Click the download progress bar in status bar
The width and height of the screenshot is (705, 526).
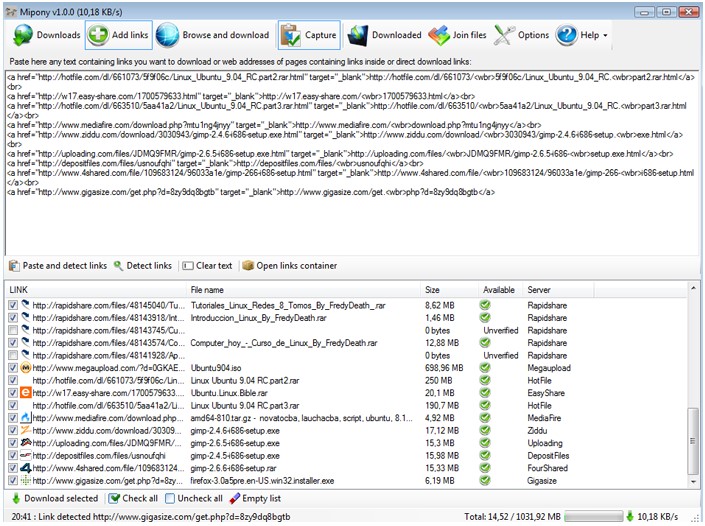click(x=593, y=517)
